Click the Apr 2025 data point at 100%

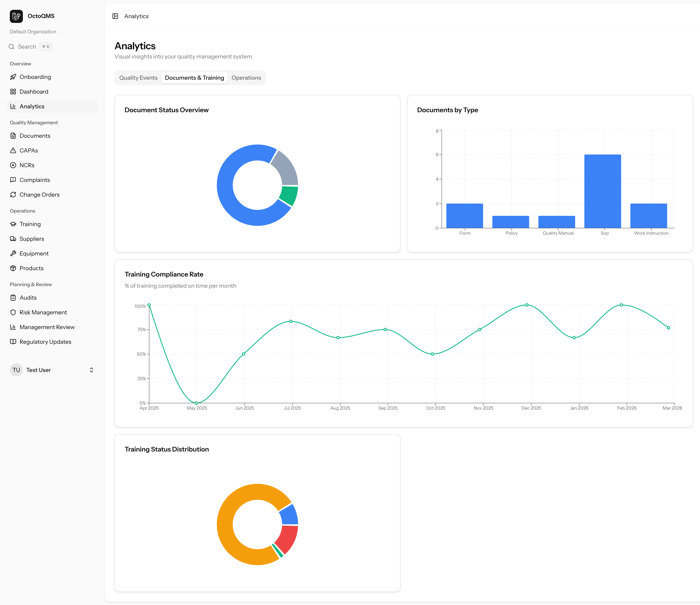(149, 305)
